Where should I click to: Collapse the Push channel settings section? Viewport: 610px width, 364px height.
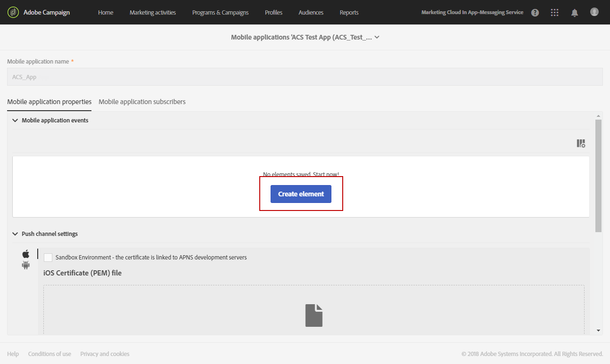coord(15,234)
